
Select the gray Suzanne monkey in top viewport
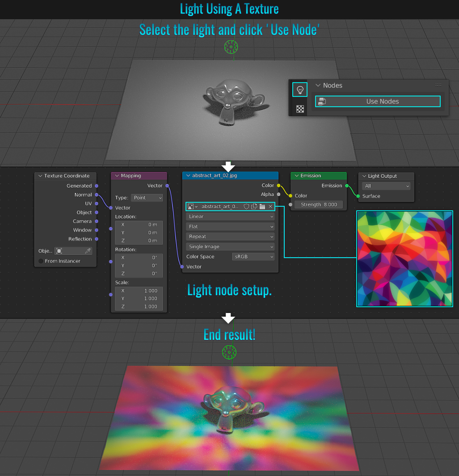point(233,102)
